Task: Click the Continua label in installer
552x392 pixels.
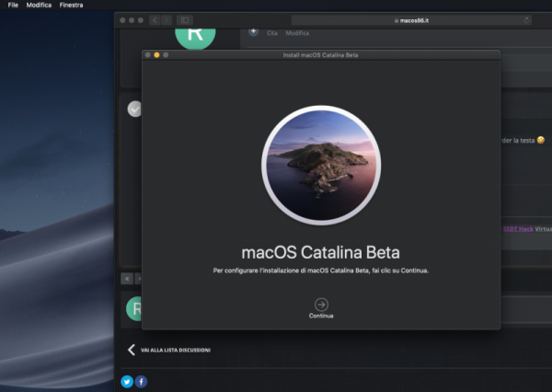Action: [321, 316]
